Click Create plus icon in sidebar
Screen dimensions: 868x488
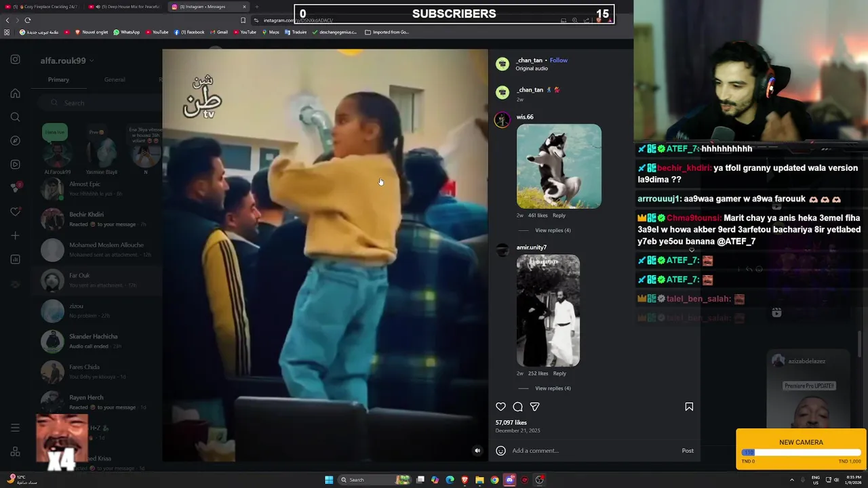[x=15, y=235]
